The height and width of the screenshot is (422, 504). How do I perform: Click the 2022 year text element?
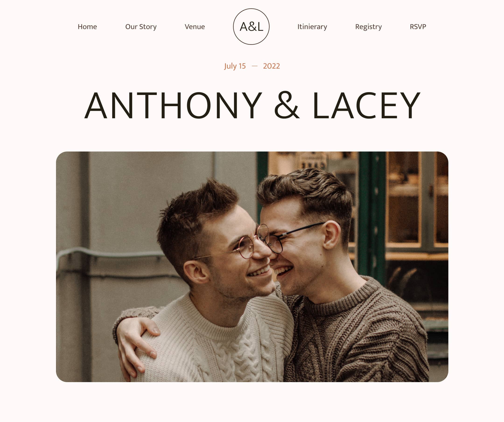(271, 66)
